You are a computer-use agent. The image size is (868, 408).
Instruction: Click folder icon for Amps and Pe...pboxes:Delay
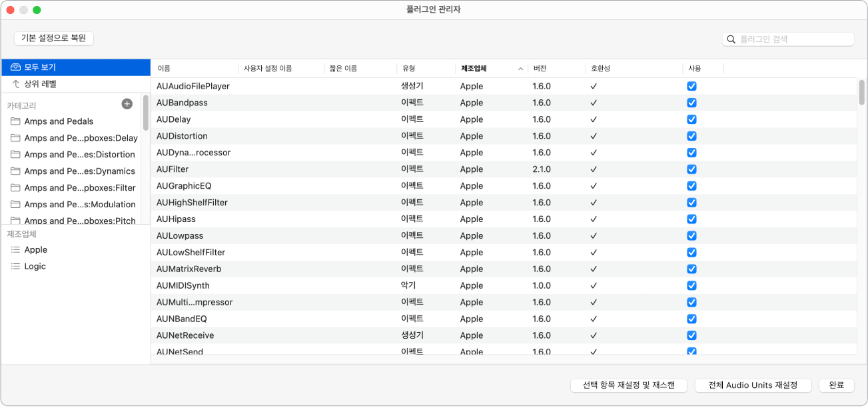click(15, 138)
